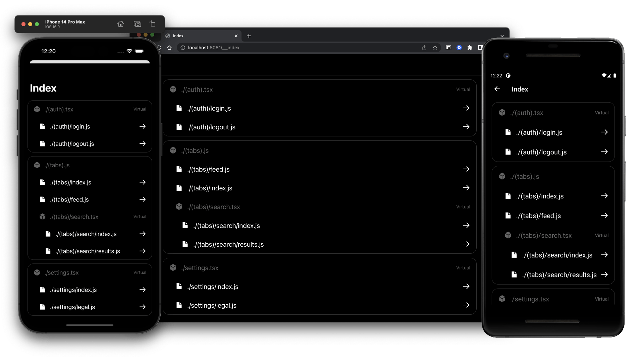Take a simulator screenshot with camera icon
The image size is (644, 362).
tap(137, 24)
